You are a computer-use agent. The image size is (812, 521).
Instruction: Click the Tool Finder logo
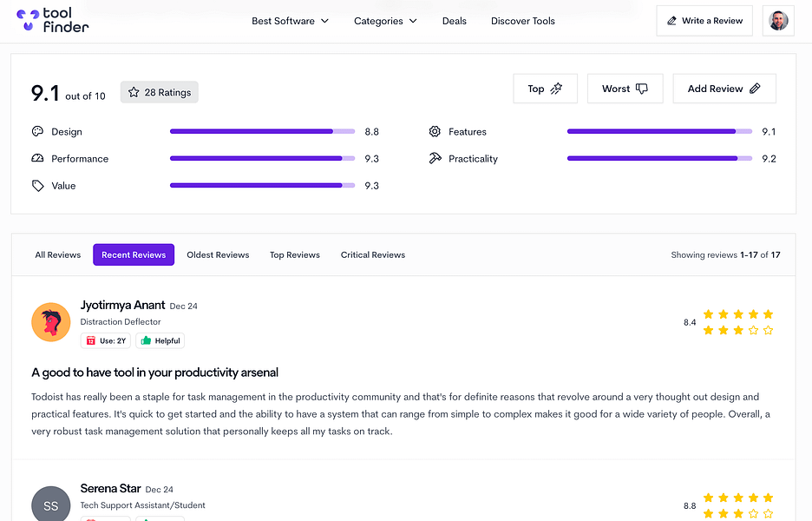[x=53, y=20]
